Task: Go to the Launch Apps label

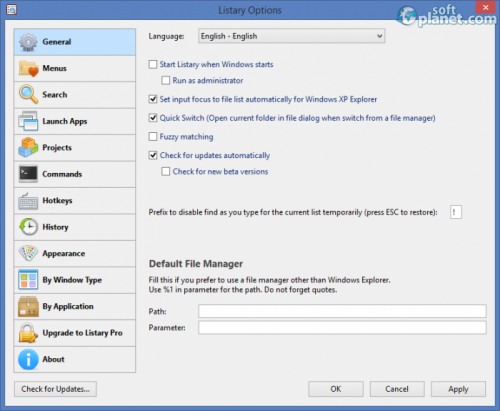Action: pos(65,121)
